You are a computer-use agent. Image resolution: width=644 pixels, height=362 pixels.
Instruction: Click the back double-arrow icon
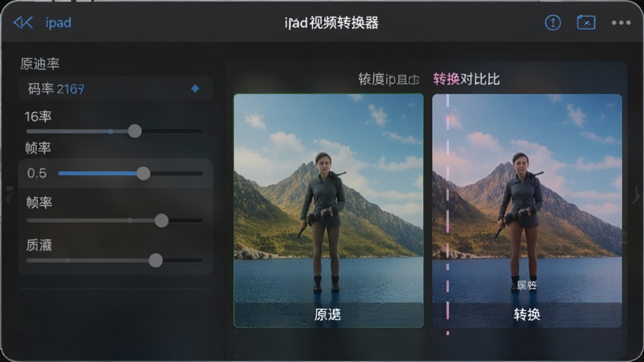click(23, 23)
